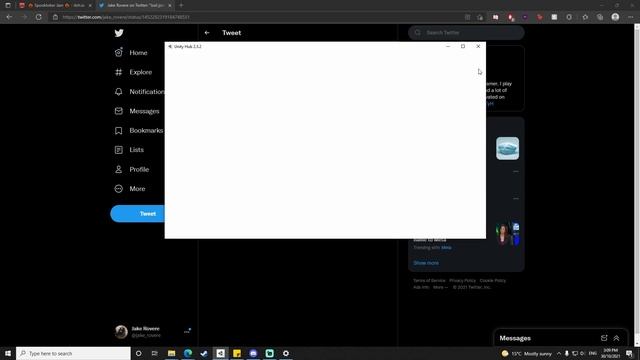This screenshot has width=640, height=360.
Task: Open Jake Rovere account switcher
Action: (x=153, y=332)
